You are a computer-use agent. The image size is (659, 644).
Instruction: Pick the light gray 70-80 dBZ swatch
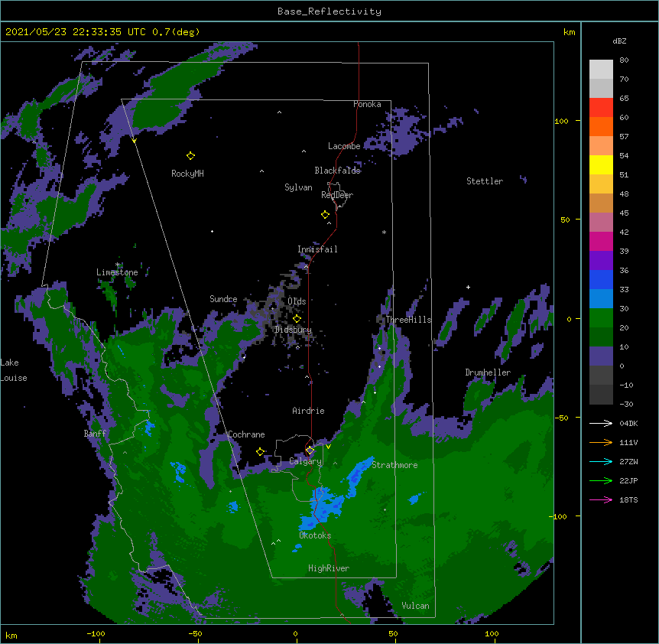coord(601,70)
